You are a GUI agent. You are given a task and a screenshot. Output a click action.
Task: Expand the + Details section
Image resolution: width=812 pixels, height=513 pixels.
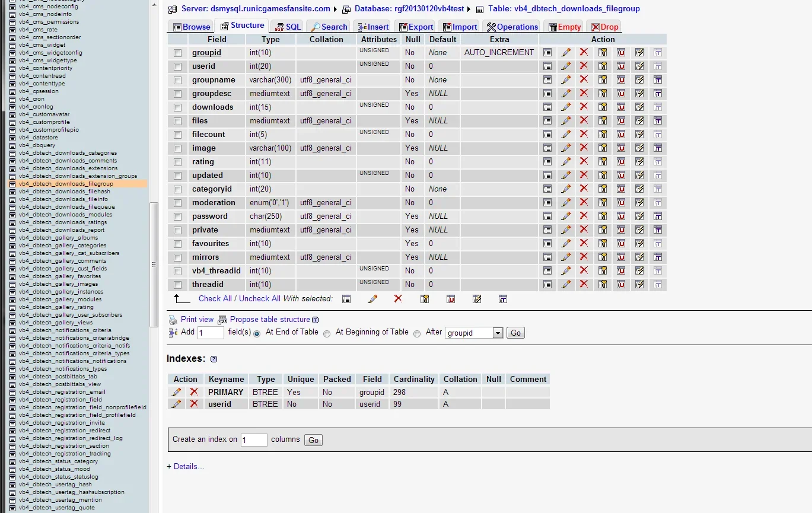tap(186, 467)
